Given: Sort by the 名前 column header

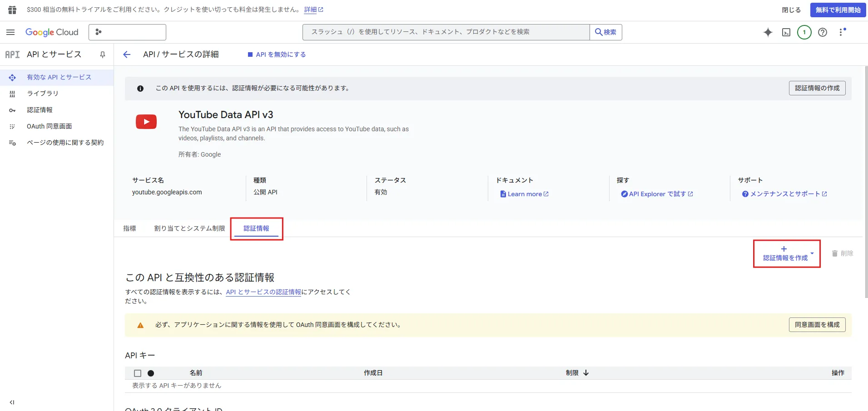Looking at the screenshot, I should pyautogui.click(x=196, y=373).
